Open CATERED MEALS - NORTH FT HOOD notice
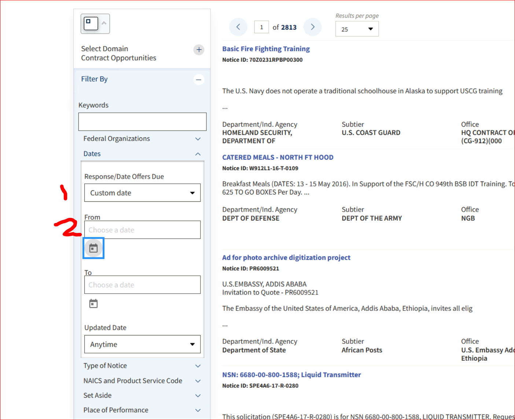The height and width of the screenshot is (420, 515). 277,157
